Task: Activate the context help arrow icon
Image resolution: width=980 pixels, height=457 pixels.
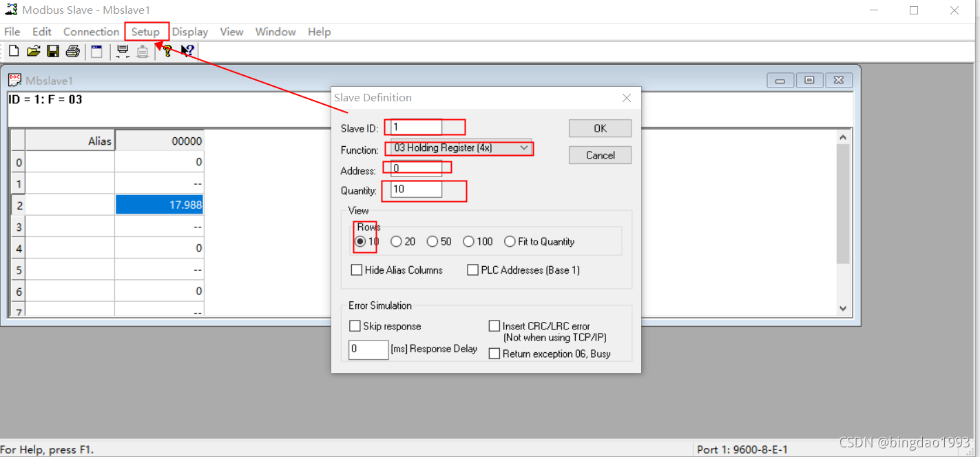Action: coord(187,50)
